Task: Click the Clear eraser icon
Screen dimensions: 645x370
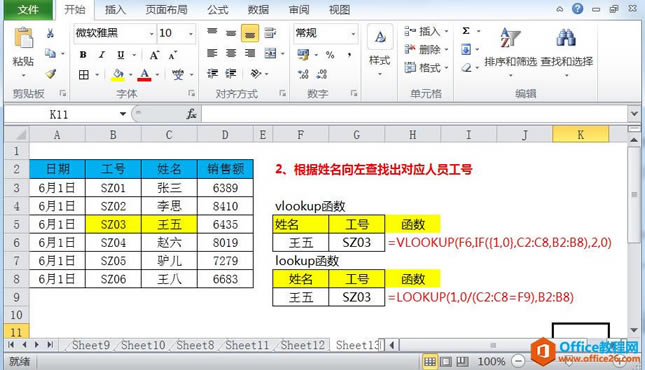Action: [466, 67]
